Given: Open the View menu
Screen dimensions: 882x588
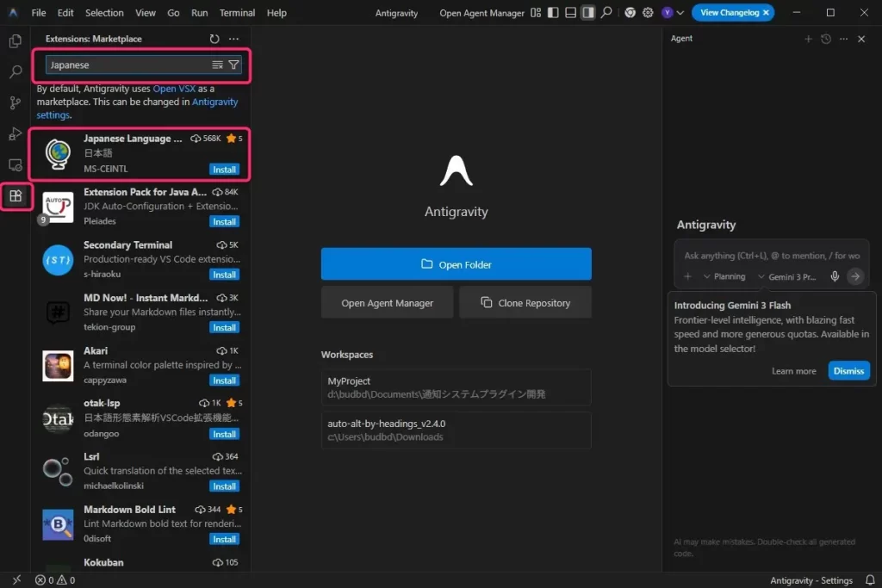Looking at the screenshot, I should tap(145, 12).
